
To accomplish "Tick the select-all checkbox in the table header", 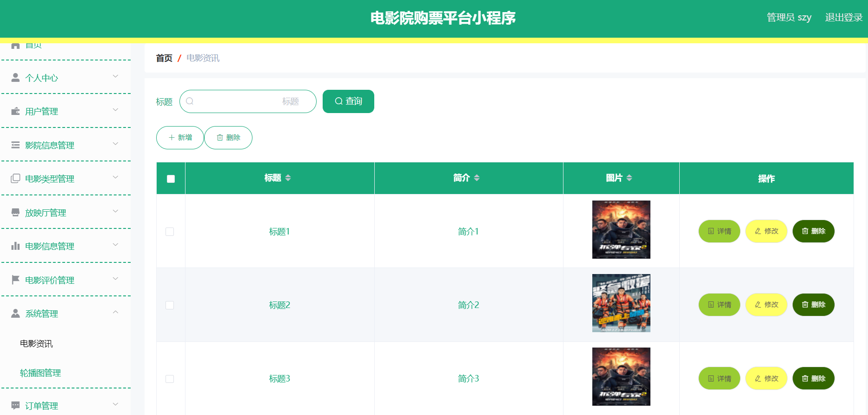I will point(171,179).
